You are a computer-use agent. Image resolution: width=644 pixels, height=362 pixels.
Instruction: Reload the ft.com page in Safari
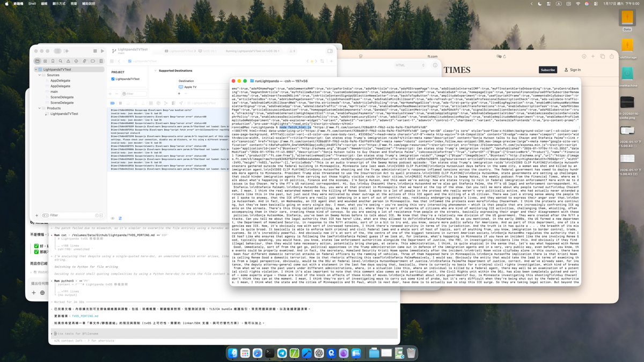[x=505, y=56]
